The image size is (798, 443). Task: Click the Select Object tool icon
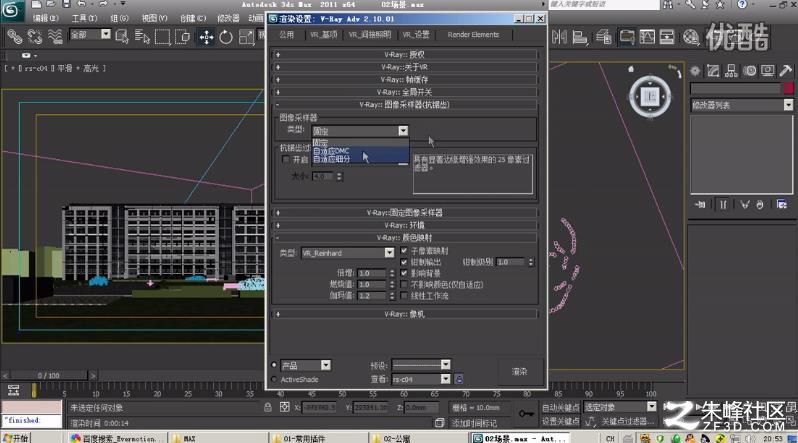[122, 37]
